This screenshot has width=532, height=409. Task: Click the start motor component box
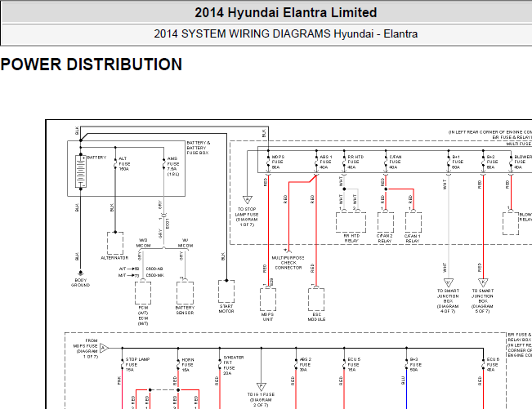pyautogui.click(x=226, y=291)
